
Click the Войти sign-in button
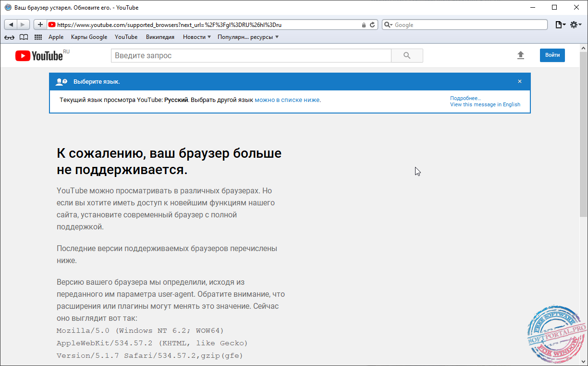click(552, 55)
